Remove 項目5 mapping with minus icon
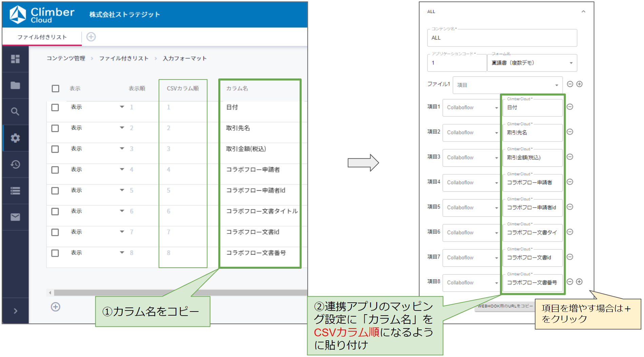Image resolution: width=644 pixels, height=357 pixels. (x=570, y=207)
